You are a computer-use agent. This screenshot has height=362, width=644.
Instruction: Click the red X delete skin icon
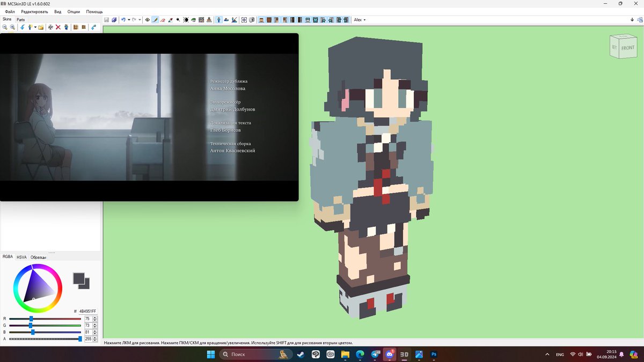tap(58, 27)
